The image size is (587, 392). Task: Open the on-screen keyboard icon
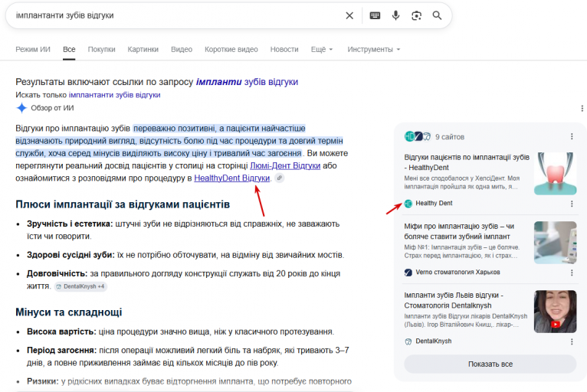[375, 15]
